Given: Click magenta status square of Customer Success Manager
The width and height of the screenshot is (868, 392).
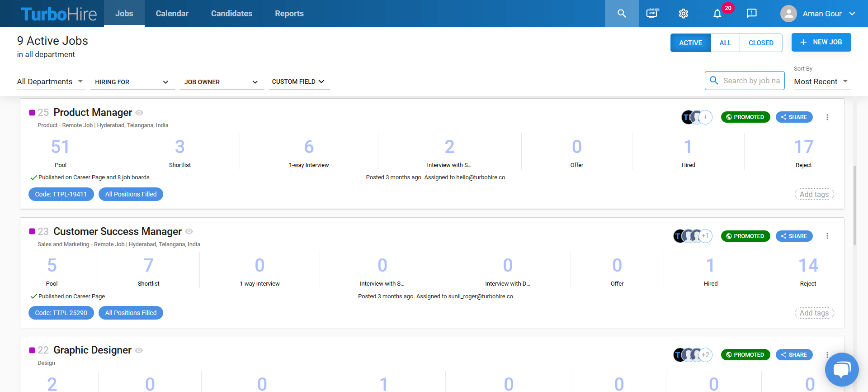Looking at the screenshot, I should tap(32, 231).
